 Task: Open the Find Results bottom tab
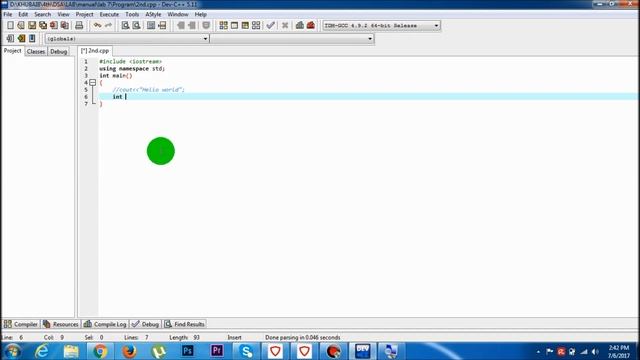pos(184,324)
